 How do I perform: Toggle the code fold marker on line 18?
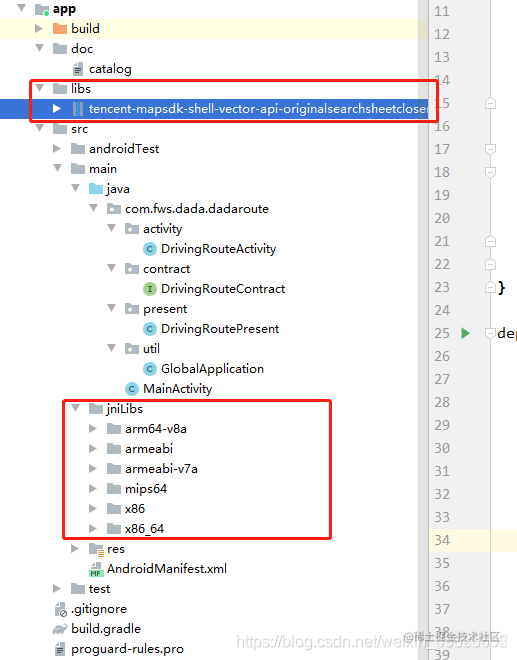point(490,172)
